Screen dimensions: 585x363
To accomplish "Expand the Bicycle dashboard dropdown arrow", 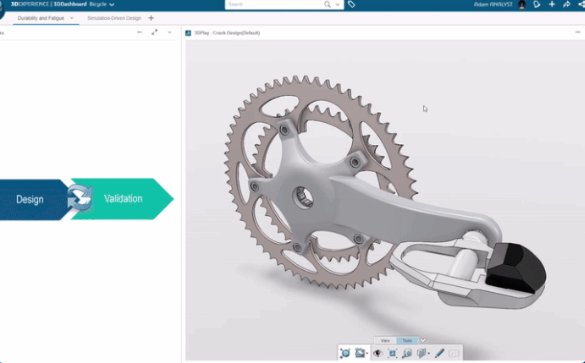I will [x=112, y=4].
